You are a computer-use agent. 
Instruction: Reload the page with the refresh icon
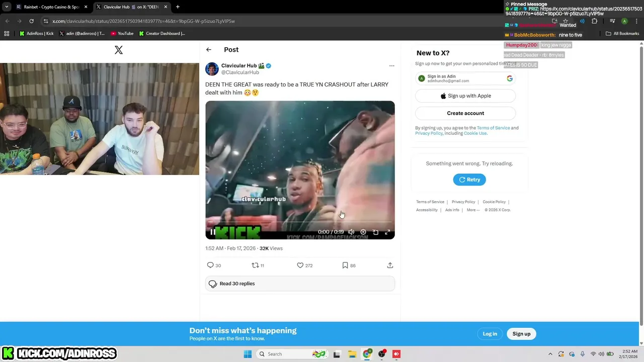(31, 21)
